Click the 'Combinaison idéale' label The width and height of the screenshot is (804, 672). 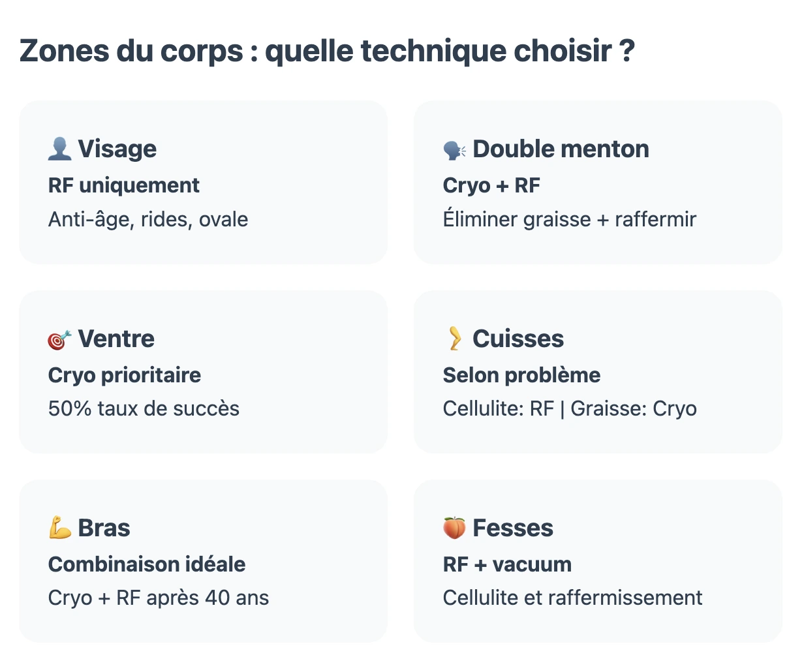(147, 565)
